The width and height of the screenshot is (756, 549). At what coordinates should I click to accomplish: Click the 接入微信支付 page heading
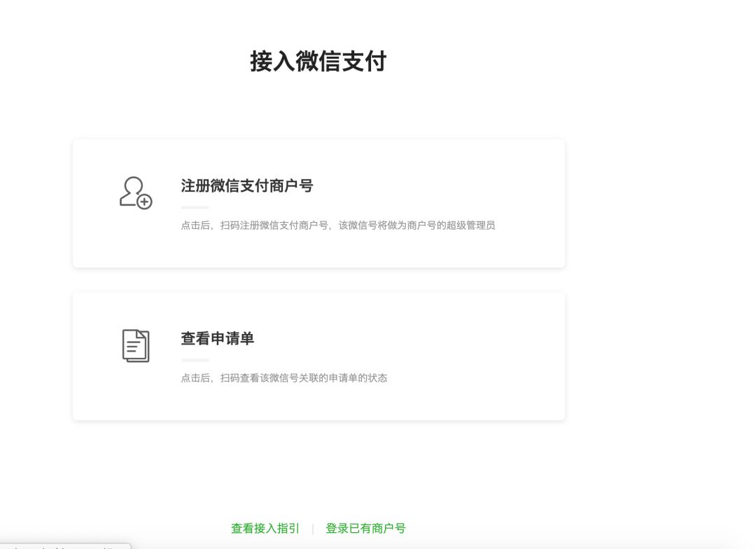coord(318,61)
